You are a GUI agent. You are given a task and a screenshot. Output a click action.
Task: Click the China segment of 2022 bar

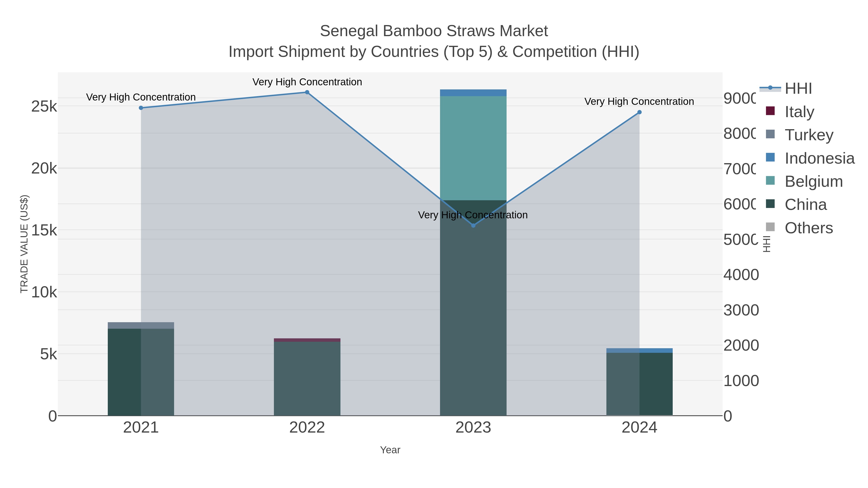307,379
